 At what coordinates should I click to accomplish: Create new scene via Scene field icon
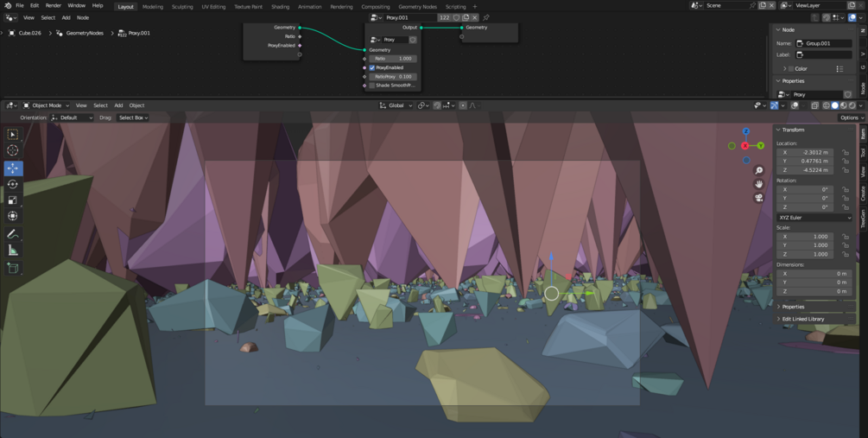[763, 5]
